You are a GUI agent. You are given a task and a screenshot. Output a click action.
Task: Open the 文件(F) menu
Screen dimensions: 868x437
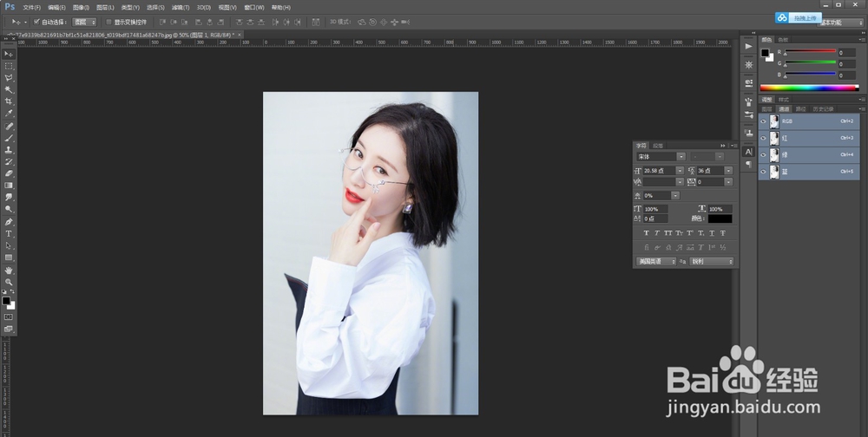click(31, 8)
